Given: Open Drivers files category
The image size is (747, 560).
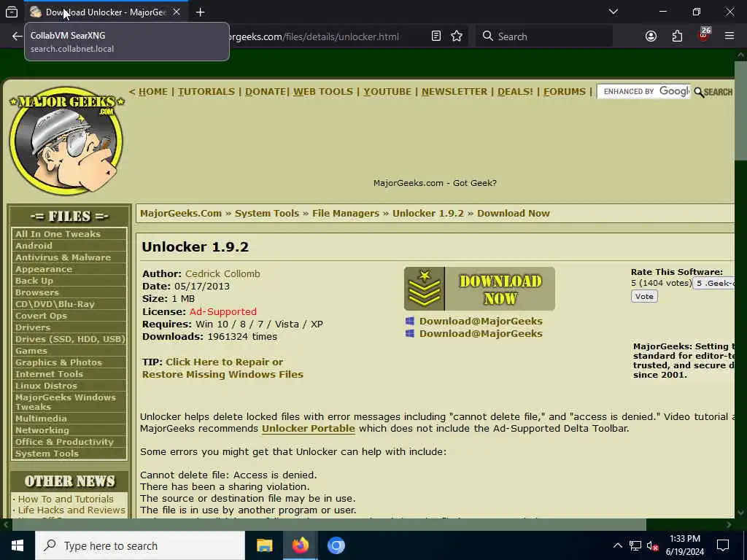Looking at the screenshot, I should [32, 327].
